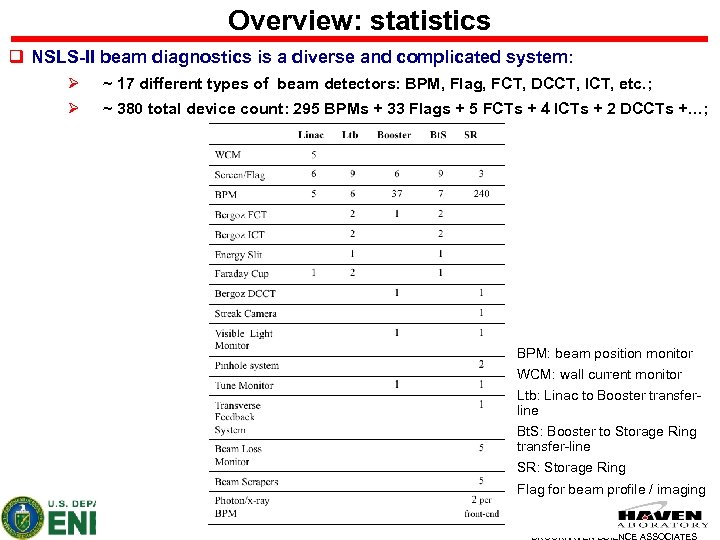Select the Pinhole system row label
Image resolution: width=720 pixels, height=540 pixels.
(247, 366)
